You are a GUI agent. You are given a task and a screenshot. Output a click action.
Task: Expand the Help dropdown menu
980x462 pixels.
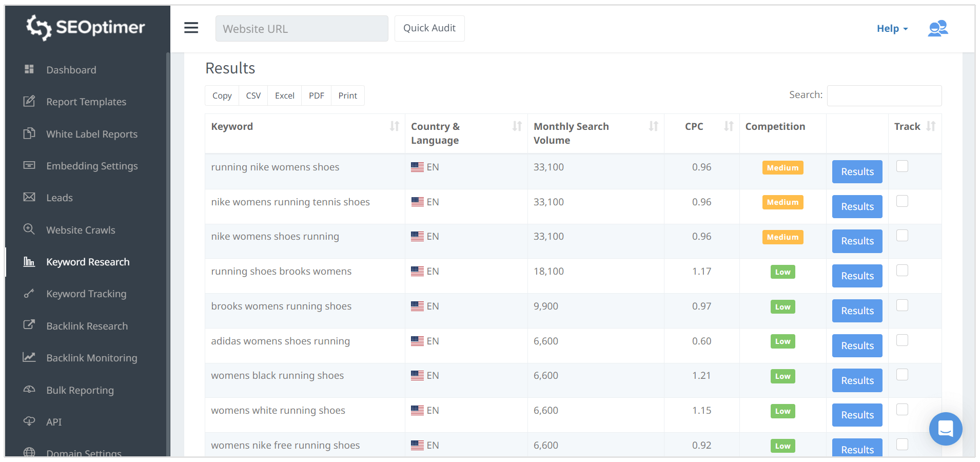point(892,29)
